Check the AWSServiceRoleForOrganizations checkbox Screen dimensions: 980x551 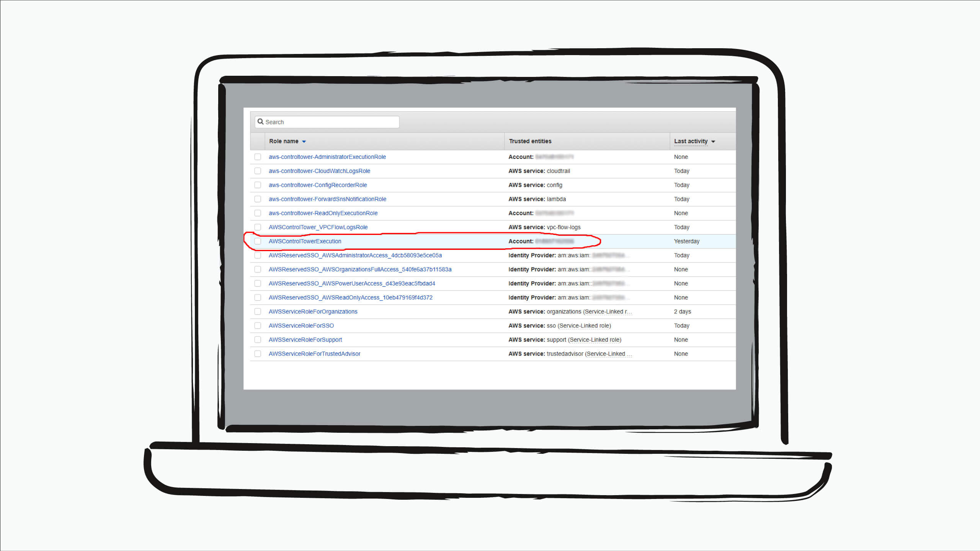tap(258, 311)
